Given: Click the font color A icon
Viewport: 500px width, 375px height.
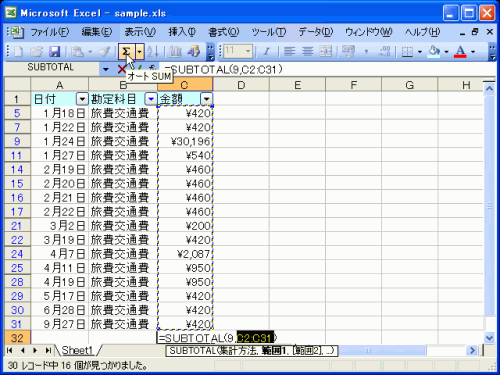Looking at the screenshot, I should [x=460, y=52].
